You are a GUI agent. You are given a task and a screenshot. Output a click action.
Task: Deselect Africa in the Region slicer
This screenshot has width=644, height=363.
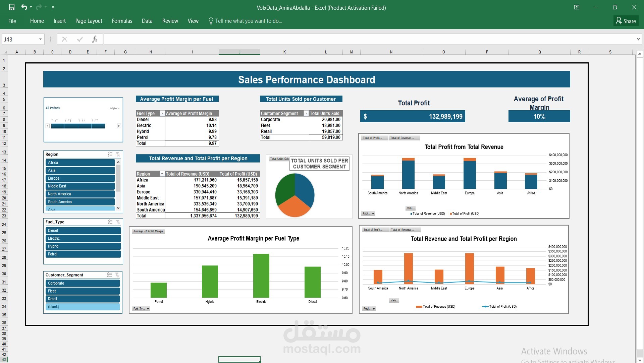point(80,163)
